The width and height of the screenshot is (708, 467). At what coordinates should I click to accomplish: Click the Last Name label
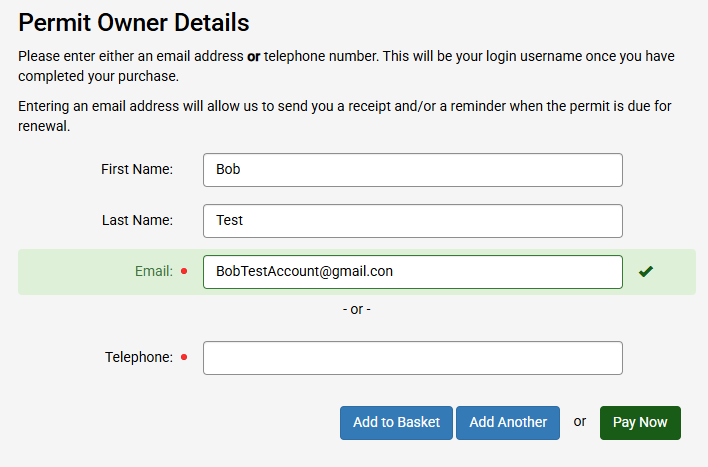pos(137,221)
